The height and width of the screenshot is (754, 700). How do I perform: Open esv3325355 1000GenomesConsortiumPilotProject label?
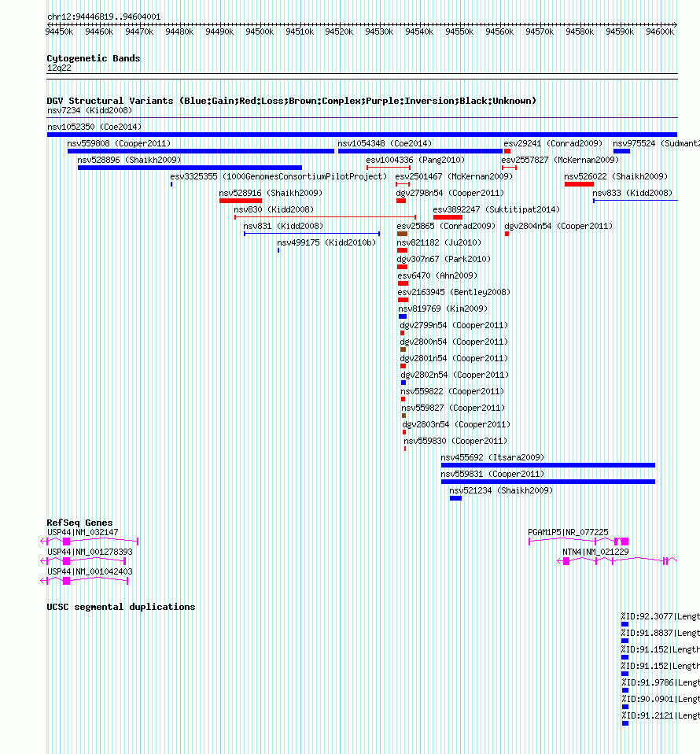pos(278,176)
